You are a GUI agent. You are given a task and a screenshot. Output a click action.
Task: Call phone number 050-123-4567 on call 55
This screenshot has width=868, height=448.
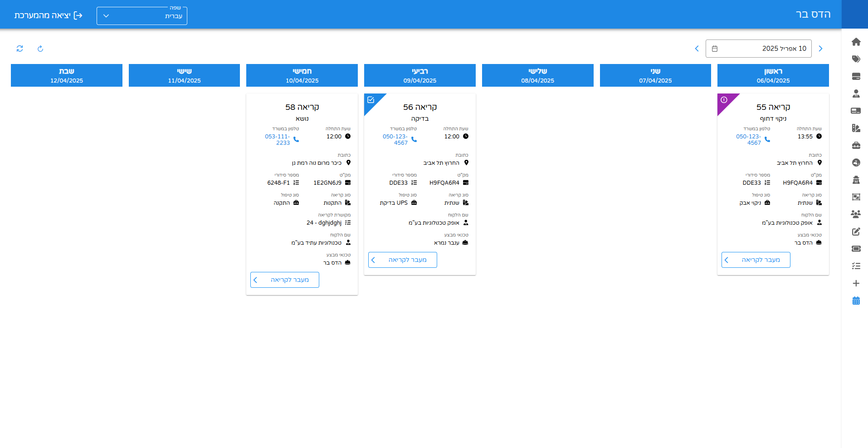click(x=749, y=139)
